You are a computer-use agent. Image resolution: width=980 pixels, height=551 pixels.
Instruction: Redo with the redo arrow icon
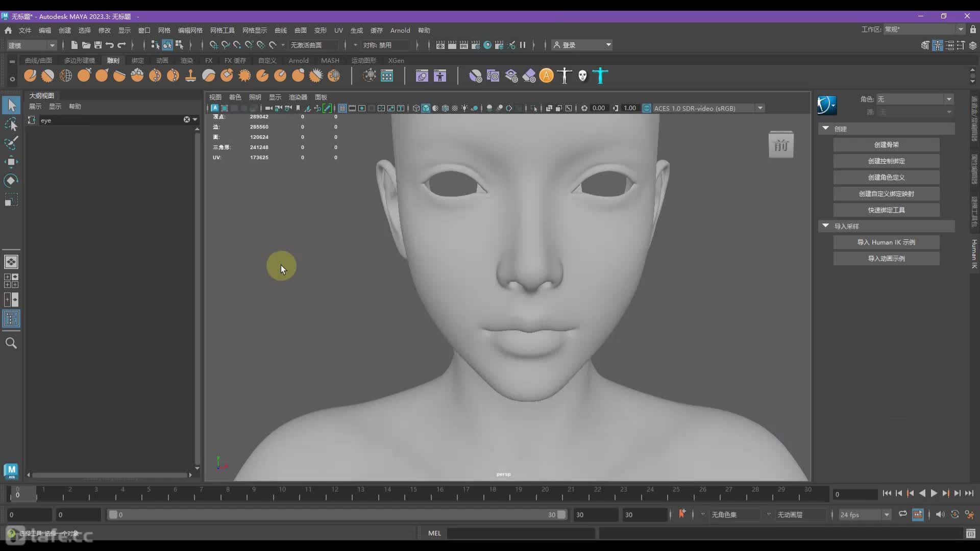click(x=121, y=45)
